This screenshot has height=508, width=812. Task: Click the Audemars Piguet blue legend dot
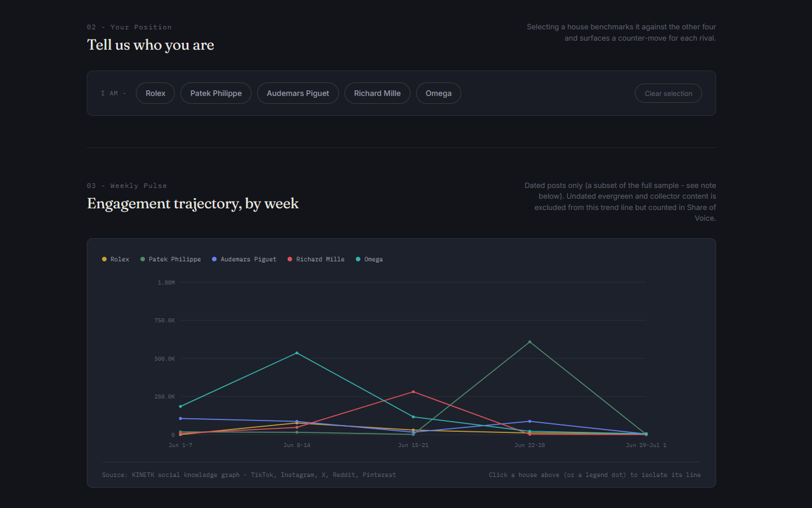click(x=214, y=259)
